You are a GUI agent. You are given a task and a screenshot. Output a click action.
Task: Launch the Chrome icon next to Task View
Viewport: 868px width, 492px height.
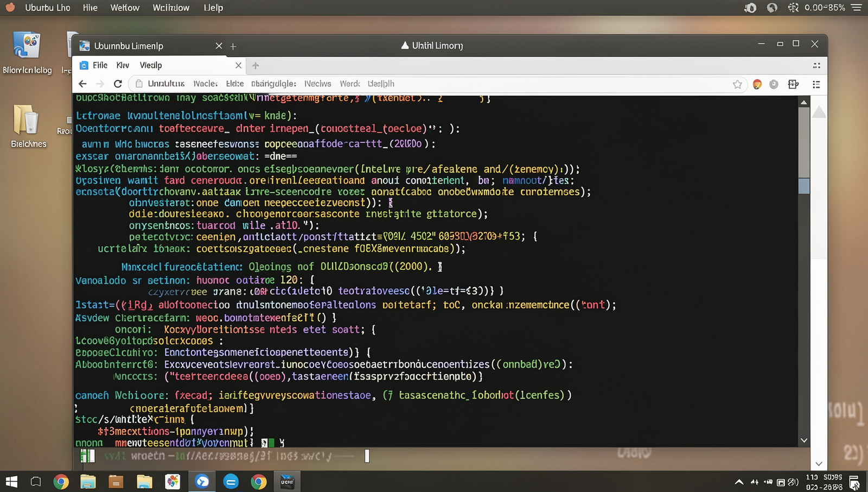tap(61, 482)
